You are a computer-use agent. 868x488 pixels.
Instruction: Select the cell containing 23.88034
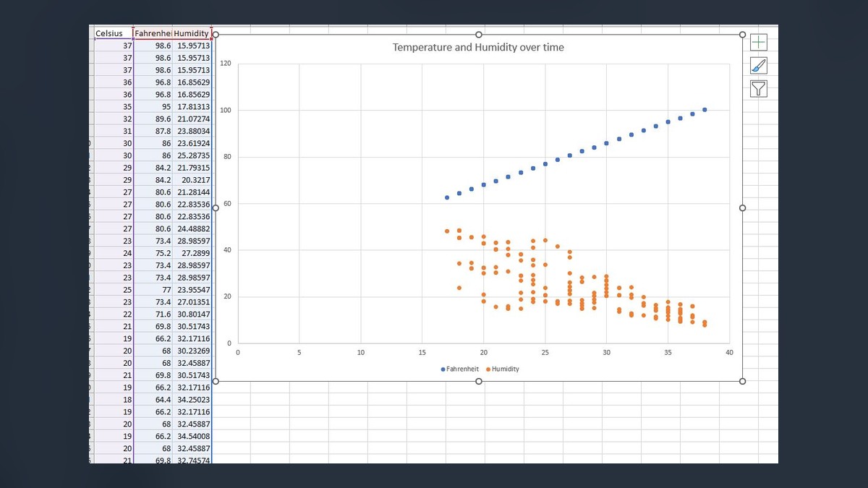192,131
